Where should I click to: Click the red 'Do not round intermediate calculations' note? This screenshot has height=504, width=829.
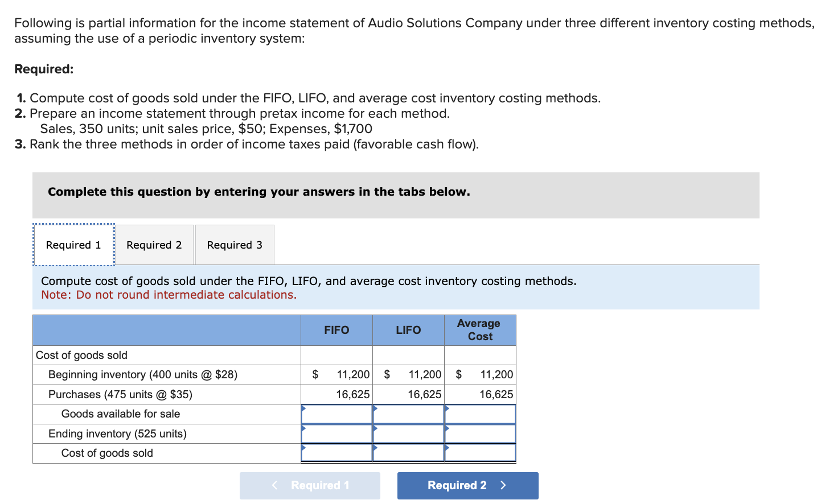click(x=169, y=295)
